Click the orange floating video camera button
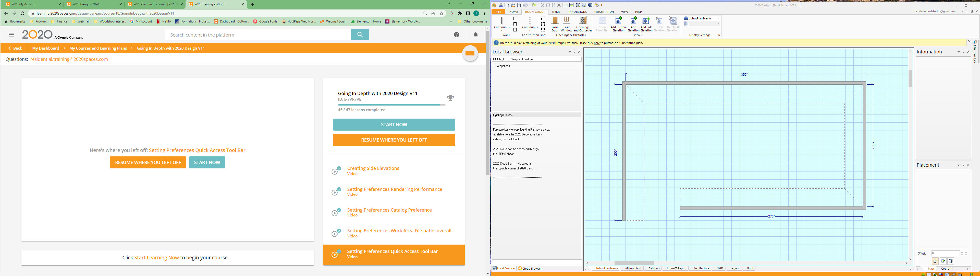 pyautogui.click(x=470, y=53)
